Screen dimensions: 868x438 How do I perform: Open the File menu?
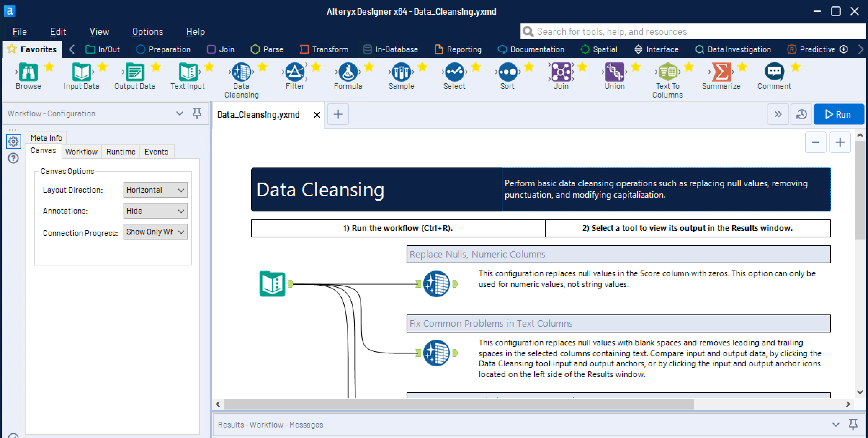point(19,32)
